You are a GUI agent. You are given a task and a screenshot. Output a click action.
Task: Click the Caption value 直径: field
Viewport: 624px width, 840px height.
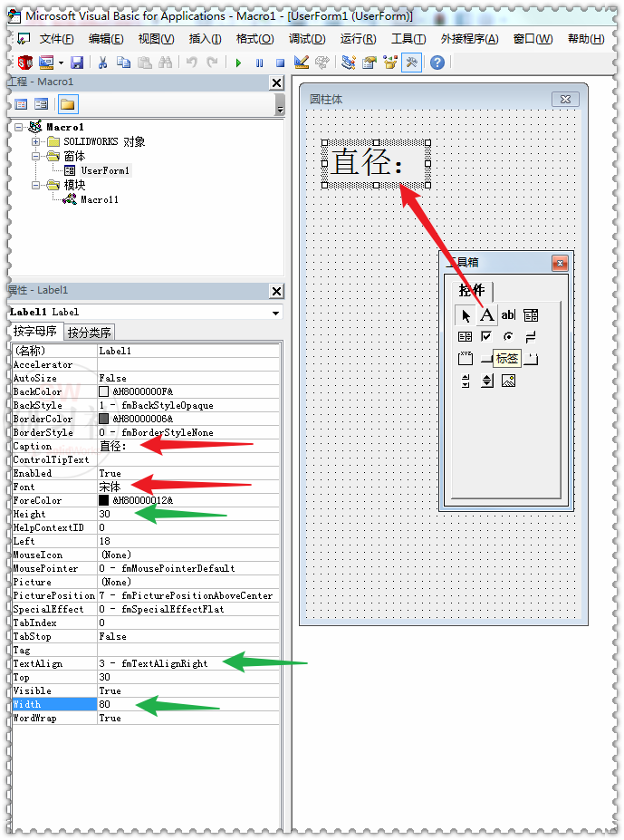coord(188,446)
